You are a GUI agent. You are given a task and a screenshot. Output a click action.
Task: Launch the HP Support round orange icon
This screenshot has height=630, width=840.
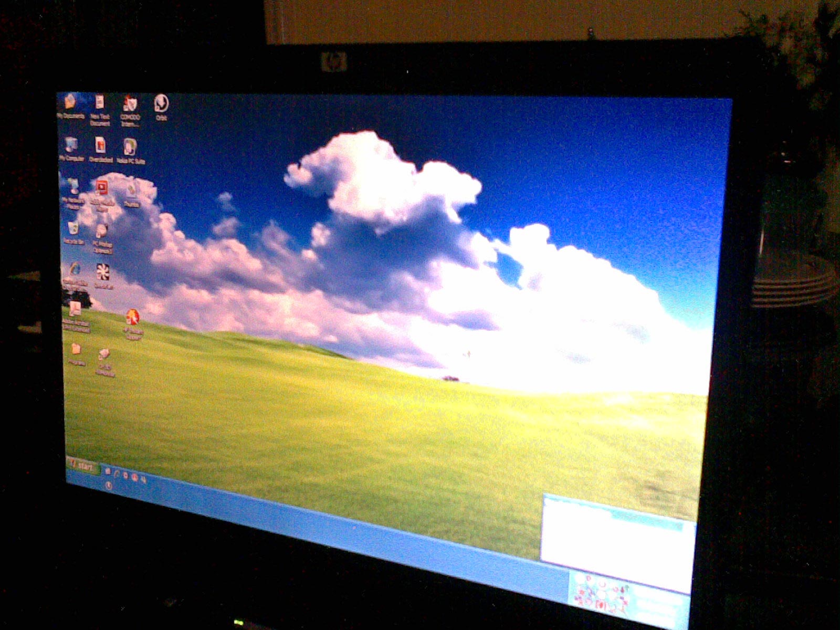tap(132, 325)
